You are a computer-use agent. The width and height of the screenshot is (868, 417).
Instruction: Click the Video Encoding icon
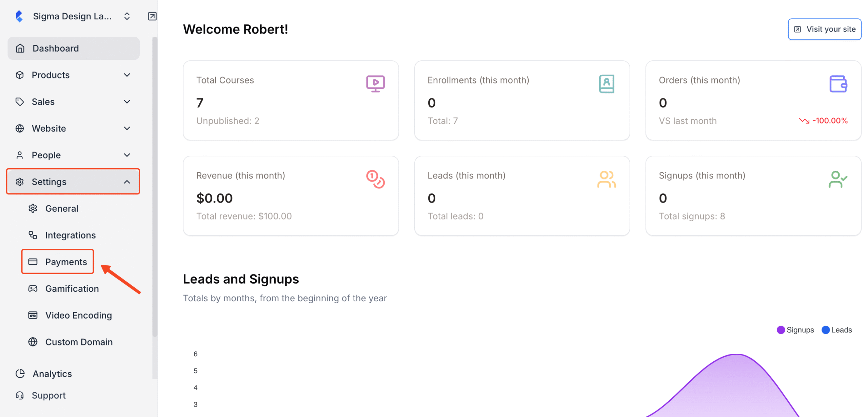(x=33, y=315)
